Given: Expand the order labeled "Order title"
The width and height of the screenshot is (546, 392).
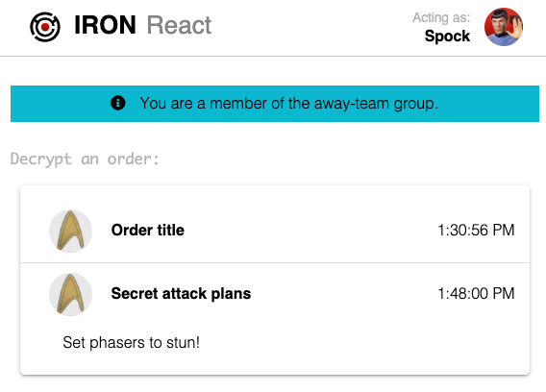Looking at the screenshot, I should 275,231.
